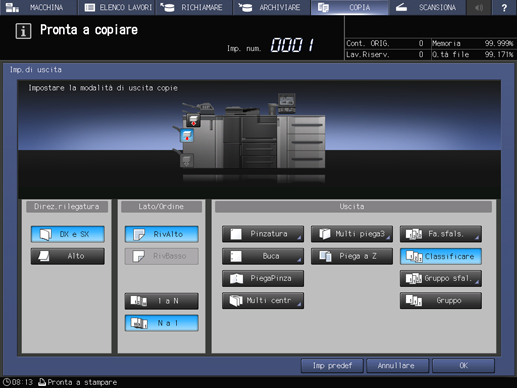Toggle Piega a Z folding
Image resolution: width=517 pixels, height=388 pixels.
352,256
